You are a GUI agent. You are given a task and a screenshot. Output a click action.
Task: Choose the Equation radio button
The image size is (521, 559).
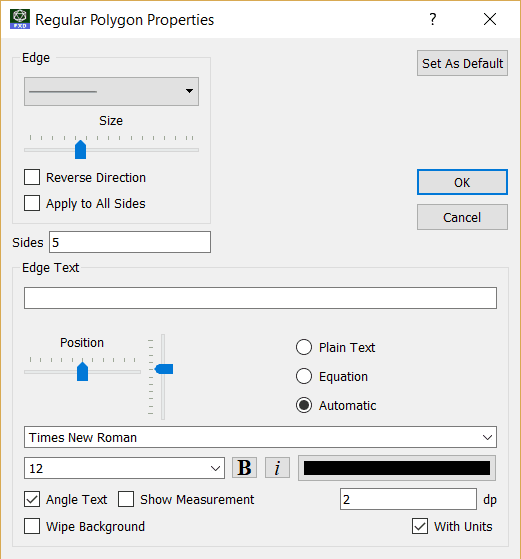click(304, 376)
